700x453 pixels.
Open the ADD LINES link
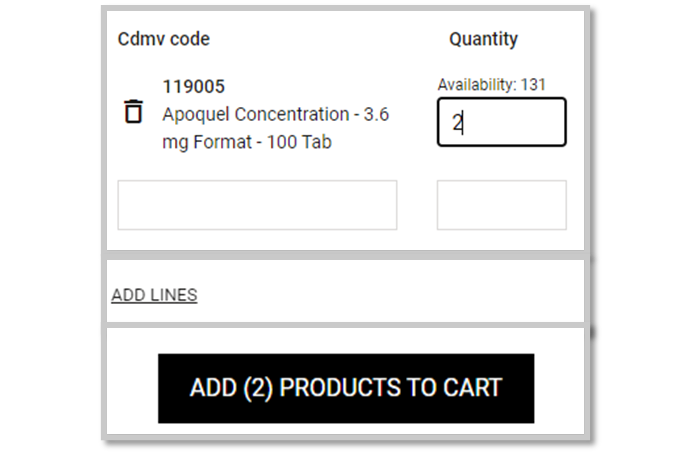[x=154, y=295]
